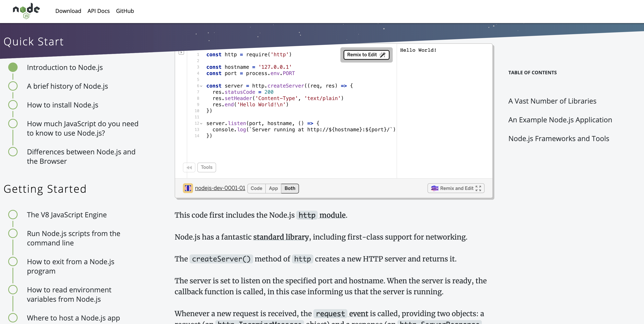Click the circle marker beside V8 JavaScript Engine
This screenshot has width=644, height=324.
coord(13,215)
